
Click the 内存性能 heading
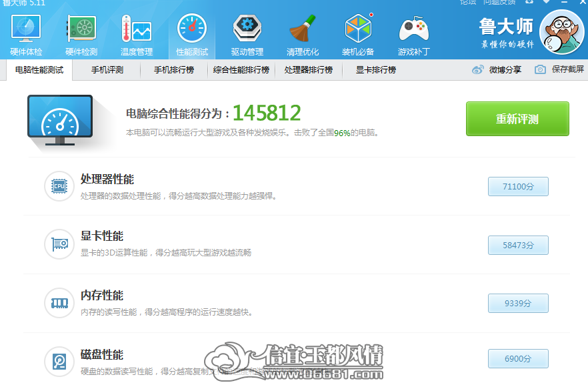(x=102, y=295)
